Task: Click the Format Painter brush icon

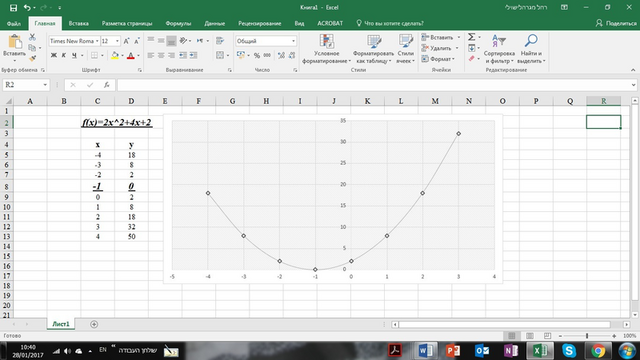Action: tap(32, 58)
